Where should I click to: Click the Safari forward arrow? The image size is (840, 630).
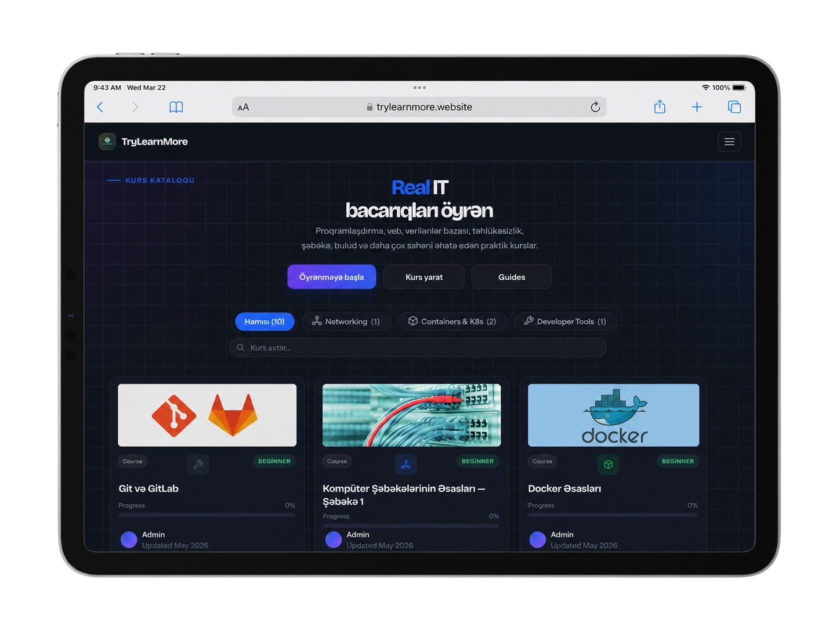135,107
